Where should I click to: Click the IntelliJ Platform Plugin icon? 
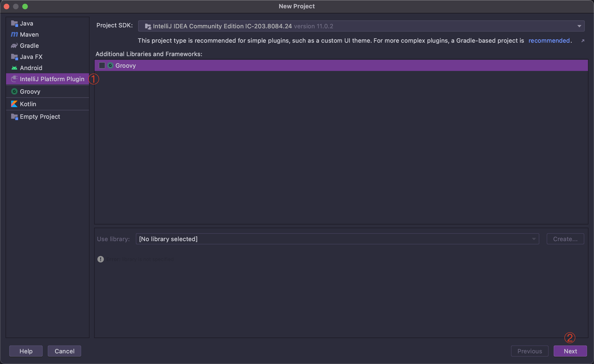[14, 79]
